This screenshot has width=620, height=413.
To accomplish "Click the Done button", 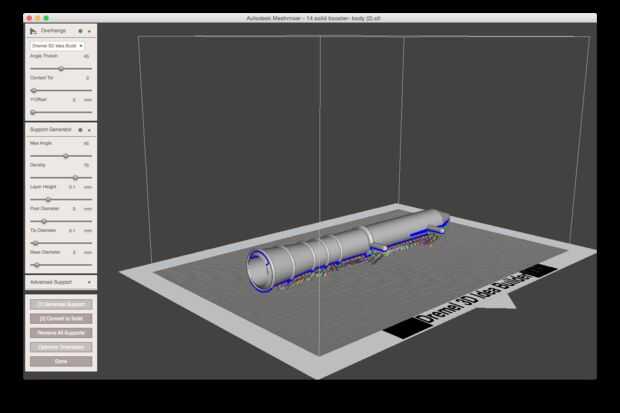I will tap(61, 361).
